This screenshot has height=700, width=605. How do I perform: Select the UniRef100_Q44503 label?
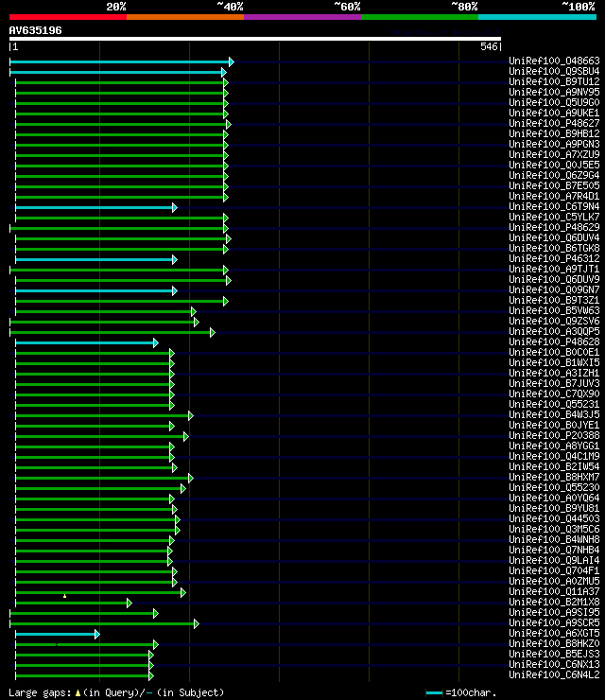coord(554,518)
